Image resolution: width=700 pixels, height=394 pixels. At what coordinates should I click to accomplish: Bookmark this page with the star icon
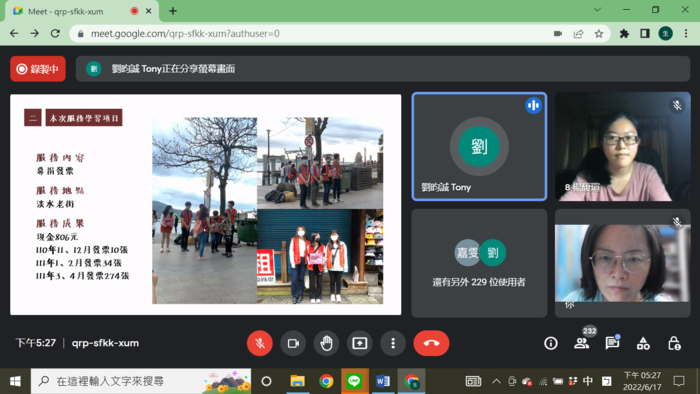pyautogui.click(x=599, y=33)
